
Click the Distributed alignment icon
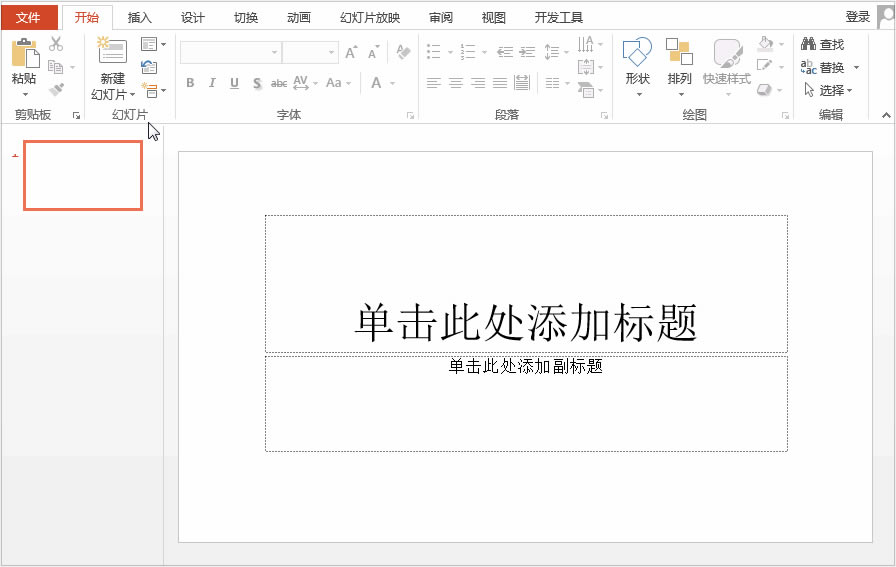(522, 83)
